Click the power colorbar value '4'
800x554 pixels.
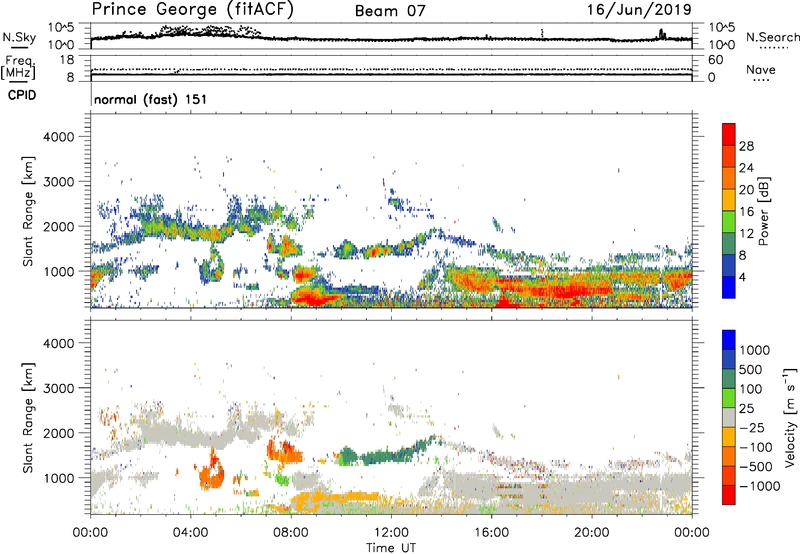pos(742,278)
